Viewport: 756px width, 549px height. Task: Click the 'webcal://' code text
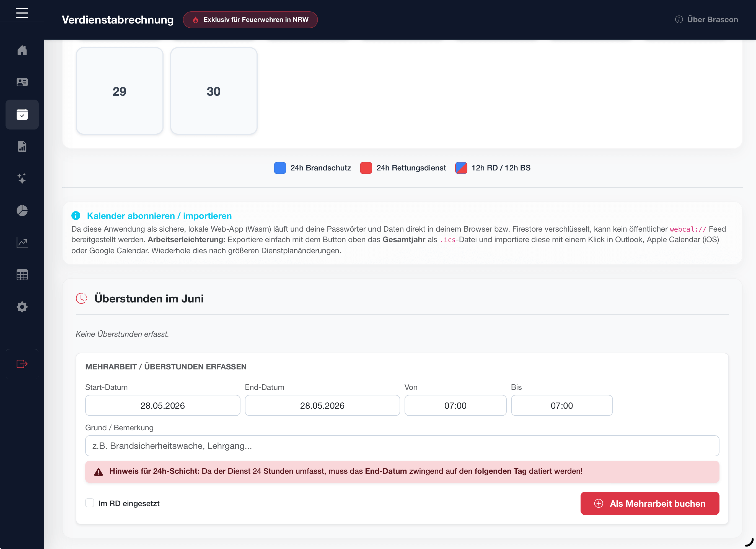click(688, 229)
